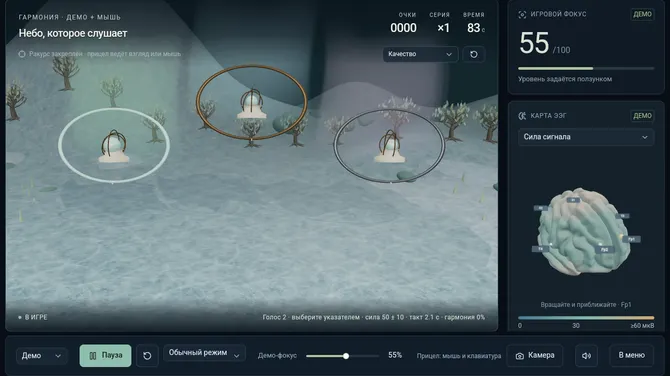The height and width of the screenshot is (376, 670).
Task: Toggle the ДЕМО badge in Игровой фокус
Action: (642, 14)
